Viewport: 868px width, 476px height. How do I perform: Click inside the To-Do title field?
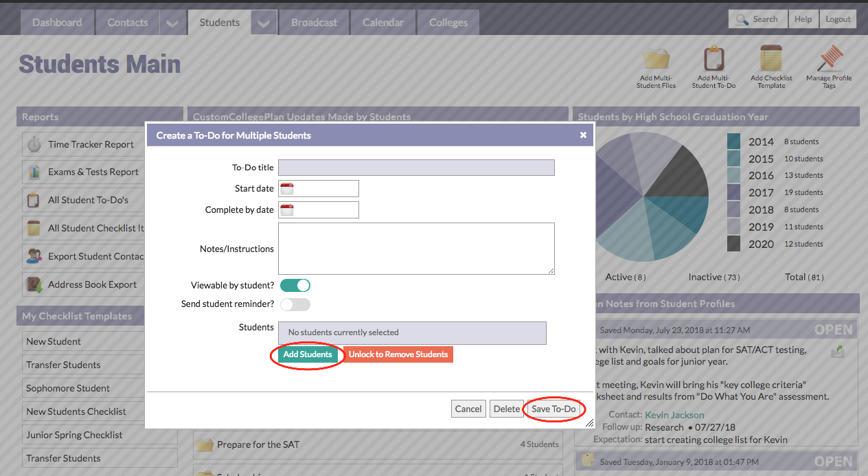click(x=415, y=167)
